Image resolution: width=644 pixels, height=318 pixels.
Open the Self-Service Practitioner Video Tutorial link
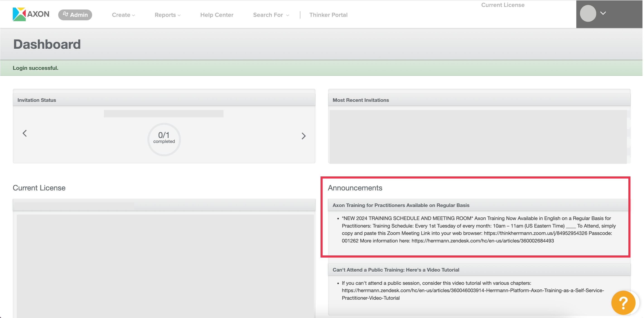[473, 294]
